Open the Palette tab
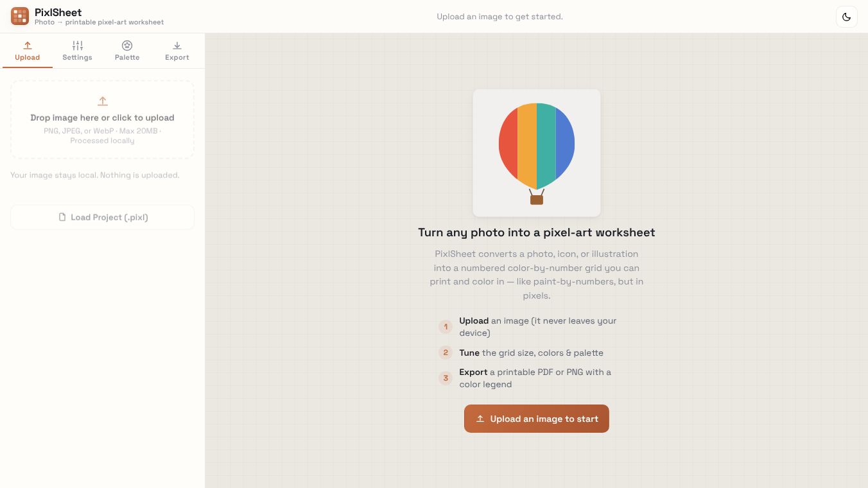Image resolution: width=868 pixels, height=488 pixels. 127,51
